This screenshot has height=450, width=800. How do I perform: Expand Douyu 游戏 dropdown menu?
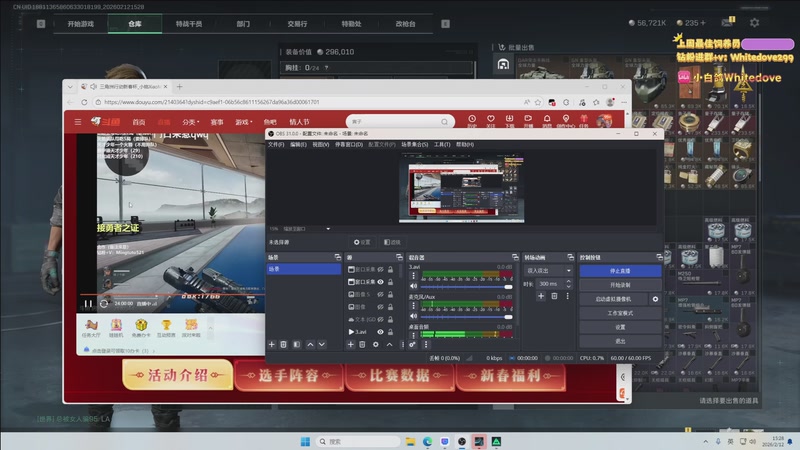[x=244, y=122]
